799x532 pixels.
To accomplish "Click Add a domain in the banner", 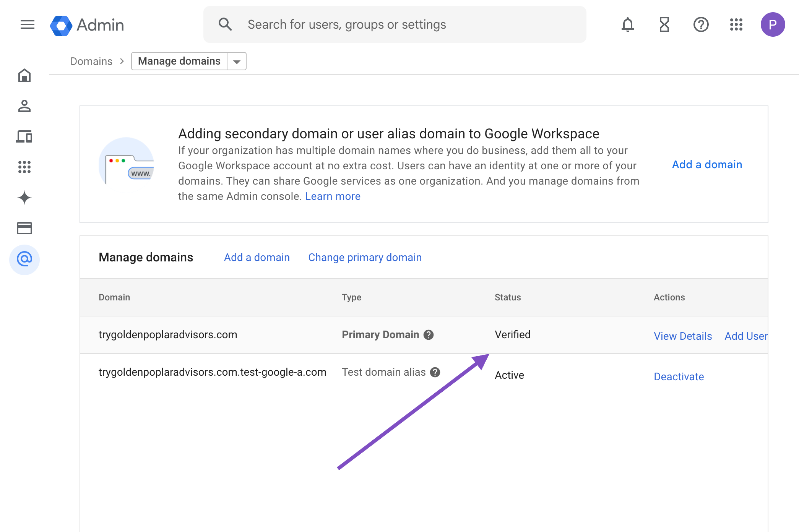I will [707, 164].
